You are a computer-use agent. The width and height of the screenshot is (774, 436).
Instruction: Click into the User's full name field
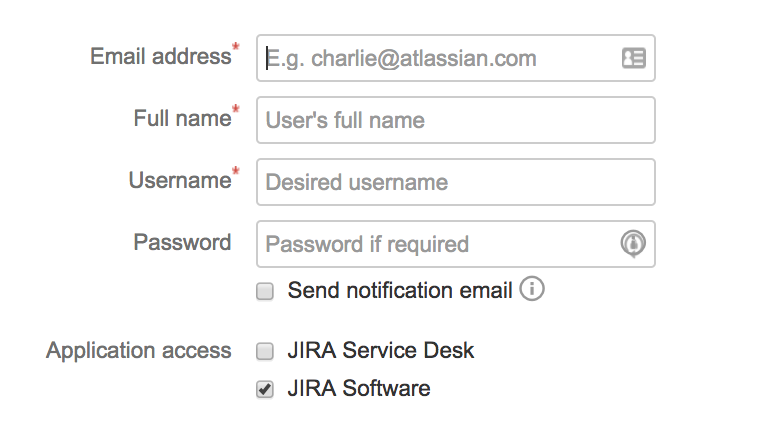tap(456, 120)
